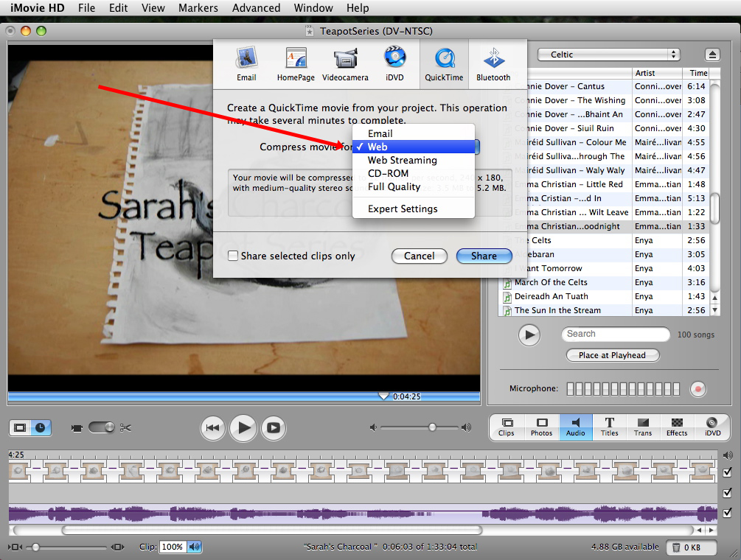Switch to timeline viewer mode
This screenshot has width=741, height=560.
[x=41, y=428]
